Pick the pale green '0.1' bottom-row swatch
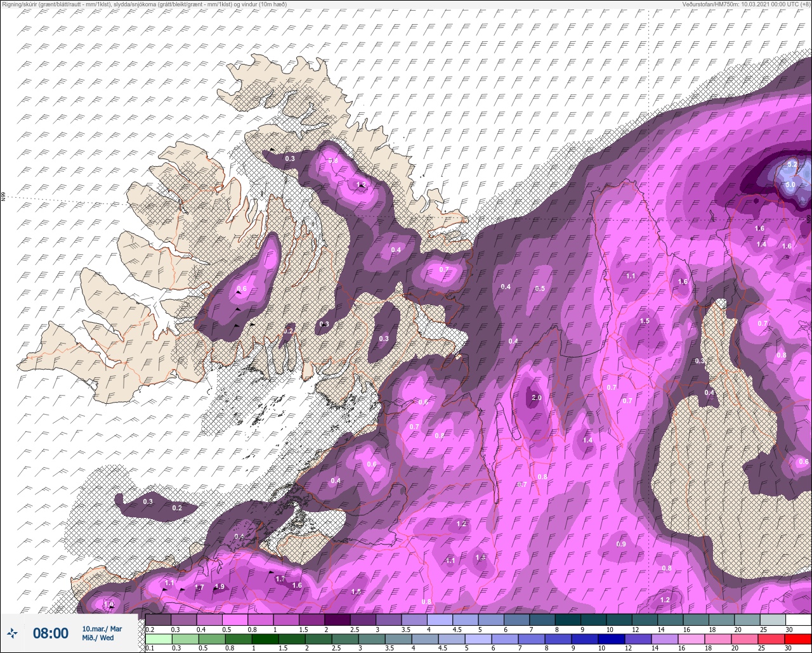Screen dimensions: 812x653 (158, 638)
